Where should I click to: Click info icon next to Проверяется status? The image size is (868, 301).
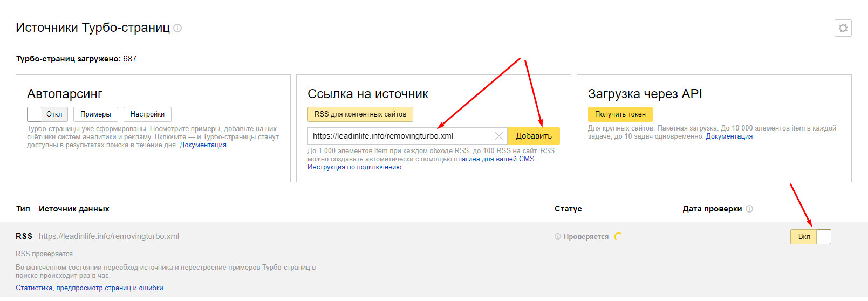click(558, 237)
